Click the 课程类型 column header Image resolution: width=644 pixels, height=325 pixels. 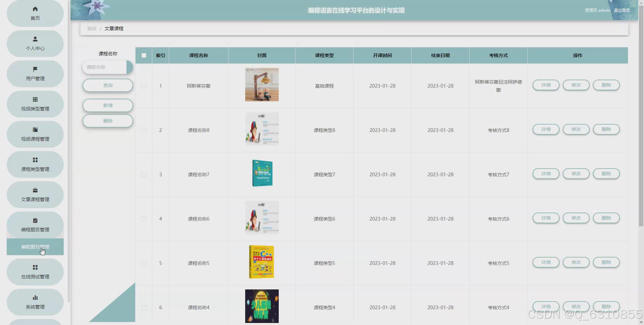click(324, 55)
